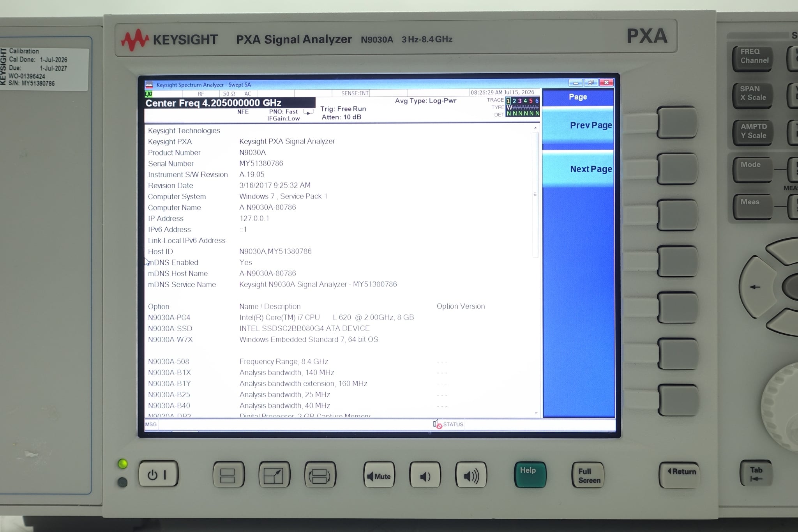Screen dimensions: 798x532
Task: Push the Return button
Action: coord(680,474)
